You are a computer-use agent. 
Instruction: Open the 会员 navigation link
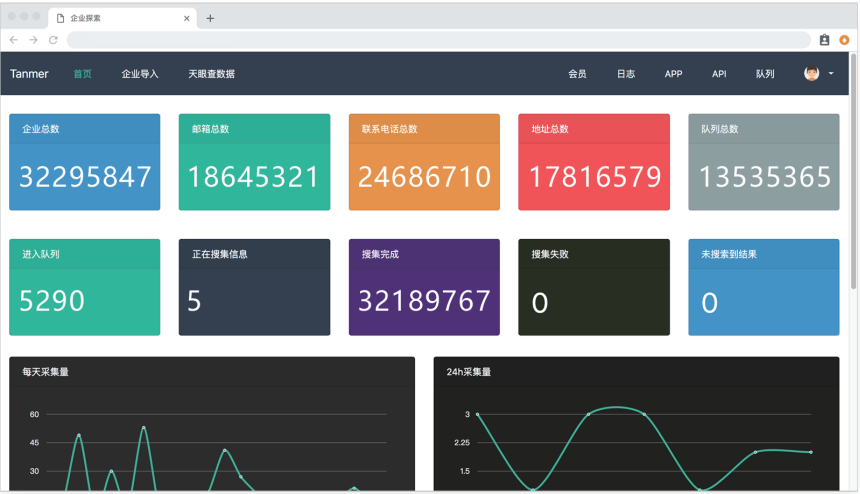(577, 74)
